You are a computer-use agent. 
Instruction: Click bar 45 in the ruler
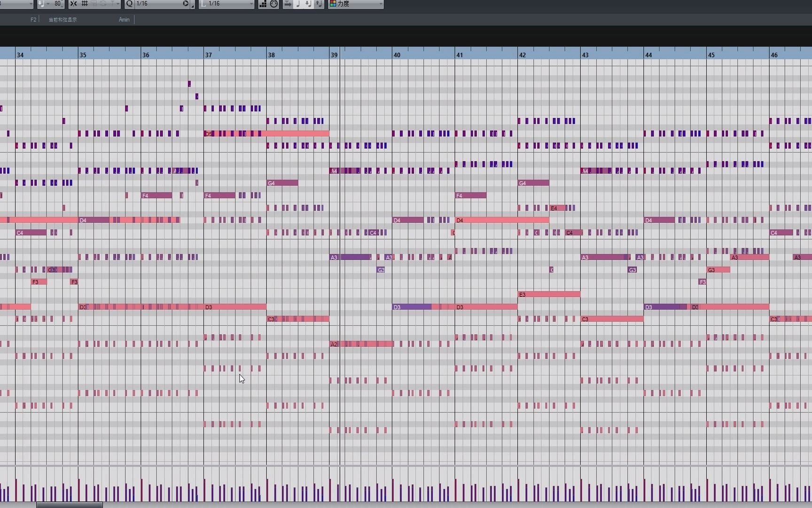(x=711, y=55)
